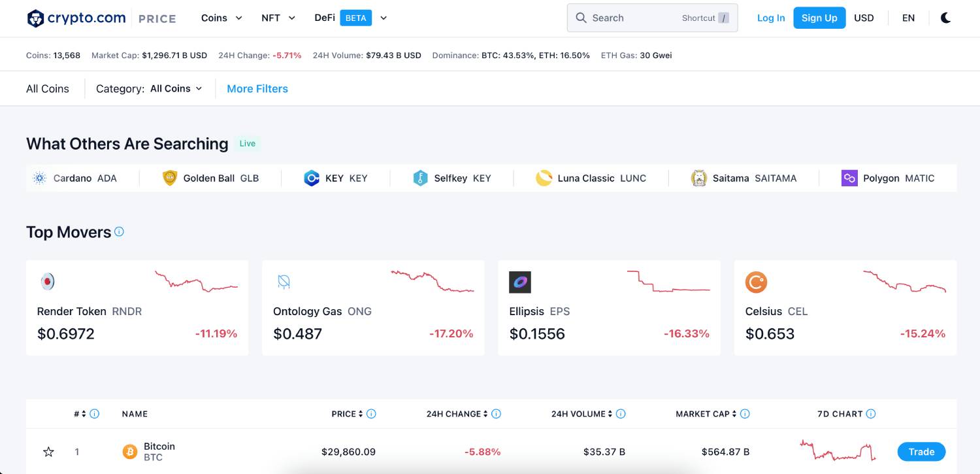Viewport: 980px width, 474px height.
Task: Click Bitcoin market cap $564.87 B
Action: coord(725,452)
